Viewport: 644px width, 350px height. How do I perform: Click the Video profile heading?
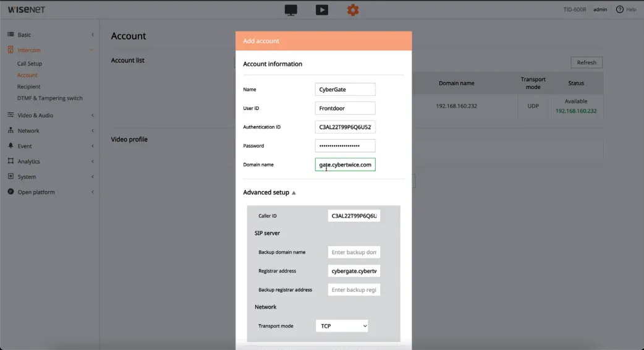pos(129,139)
